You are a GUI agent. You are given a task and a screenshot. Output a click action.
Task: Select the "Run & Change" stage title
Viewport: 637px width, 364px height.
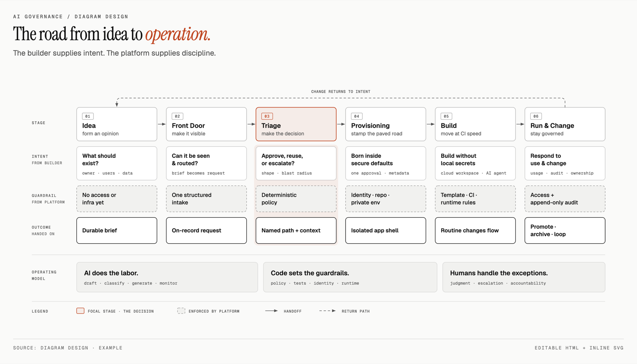[552, 126]
